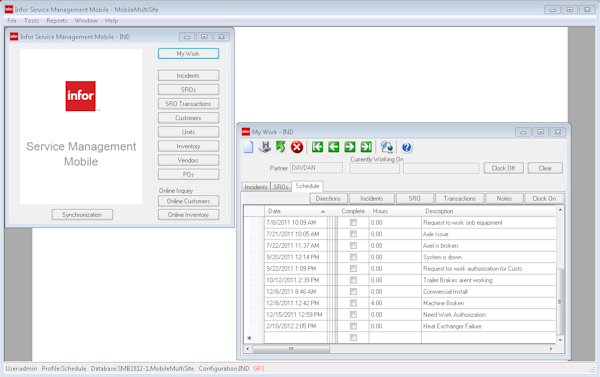Click the Infor icon in main title bar
Viewport: 600px width, 377px height.
point(9,9)
